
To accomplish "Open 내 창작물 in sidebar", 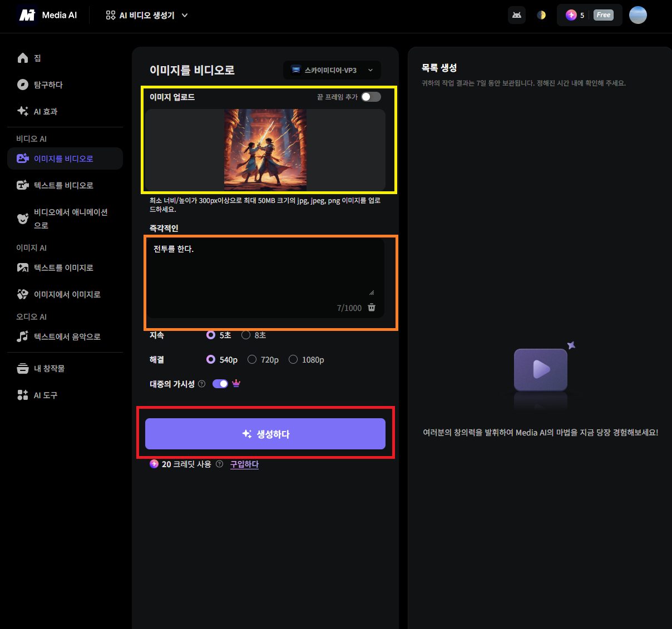I will click(x=65, y=368).
